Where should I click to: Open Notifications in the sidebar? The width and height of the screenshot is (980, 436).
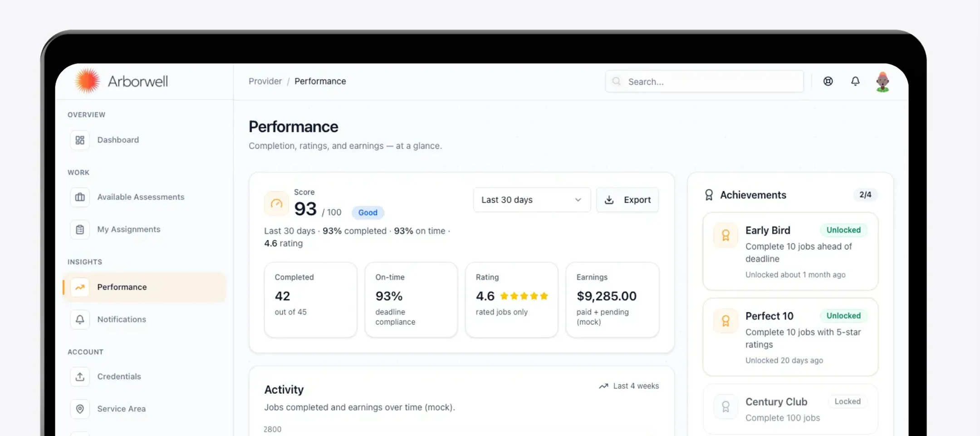[144, 319]
